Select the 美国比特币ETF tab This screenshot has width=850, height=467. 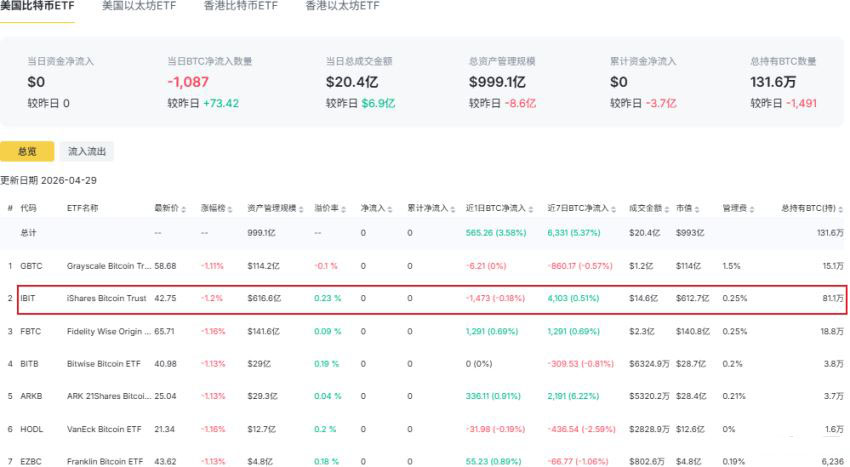[x=37, y=6]
